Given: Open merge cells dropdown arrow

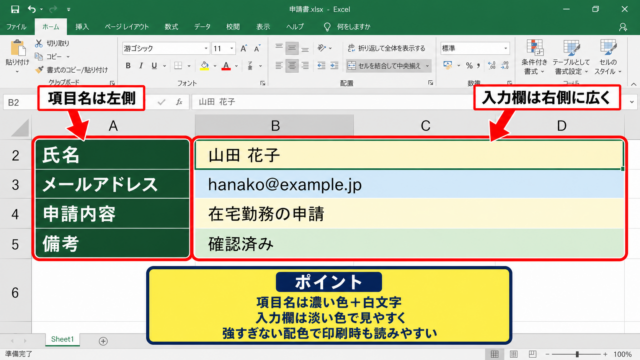Looking at the screenshot, I should [427, 66].
